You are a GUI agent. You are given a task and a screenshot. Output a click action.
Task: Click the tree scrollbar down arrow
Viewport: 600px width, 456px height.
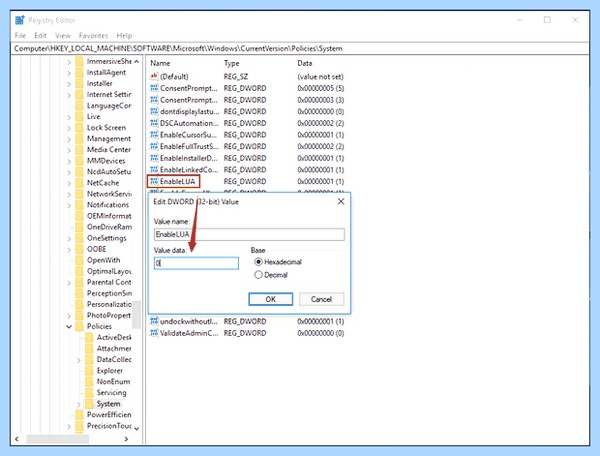pyautogui.click(x=137, y=428)
